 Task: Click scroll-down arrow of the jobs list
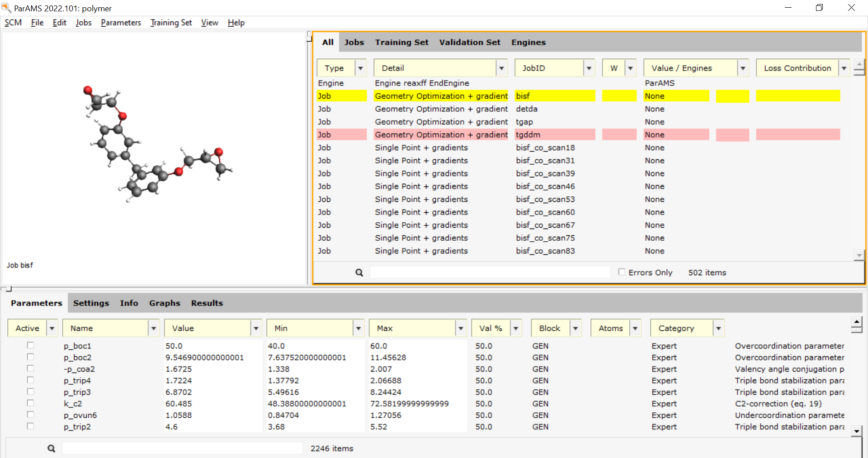859,256
